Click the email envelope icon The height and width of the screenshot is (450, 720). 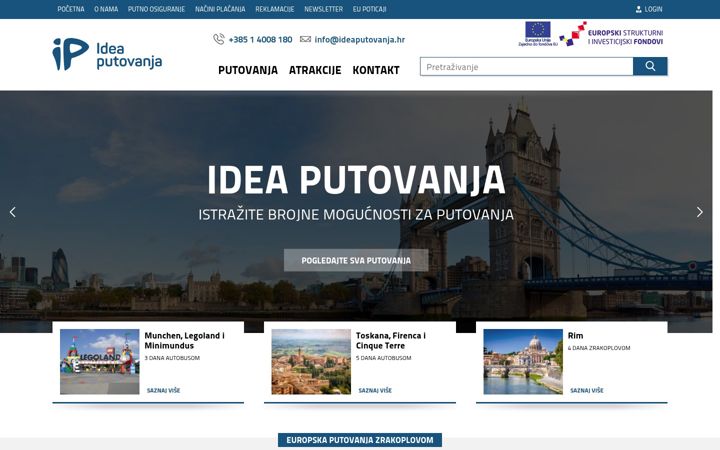tap(305, 39)
